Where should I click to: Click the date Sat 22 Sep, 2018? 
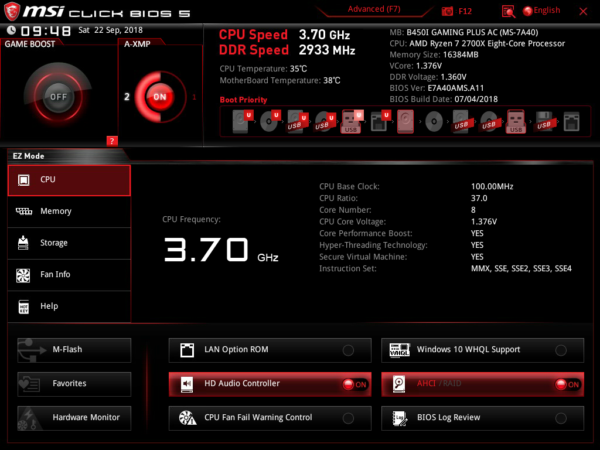[x=110, y=30]
